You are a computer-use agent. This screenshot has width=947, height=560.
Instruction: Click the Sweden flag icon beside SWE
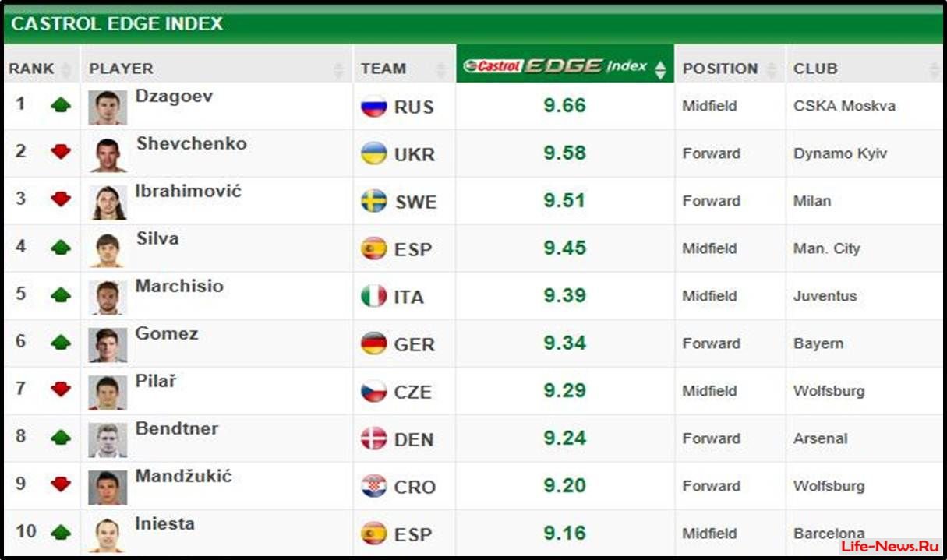374,201
